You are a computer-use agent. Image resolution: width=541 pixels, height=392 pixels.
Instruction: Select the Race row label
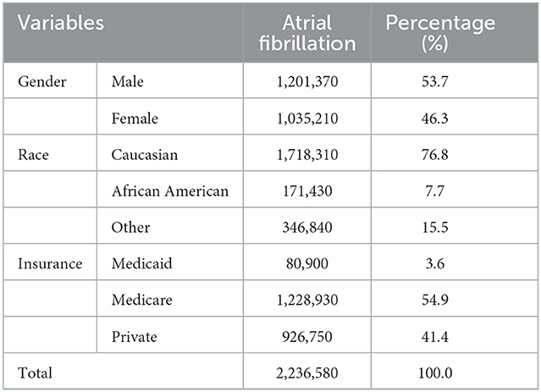34,156
